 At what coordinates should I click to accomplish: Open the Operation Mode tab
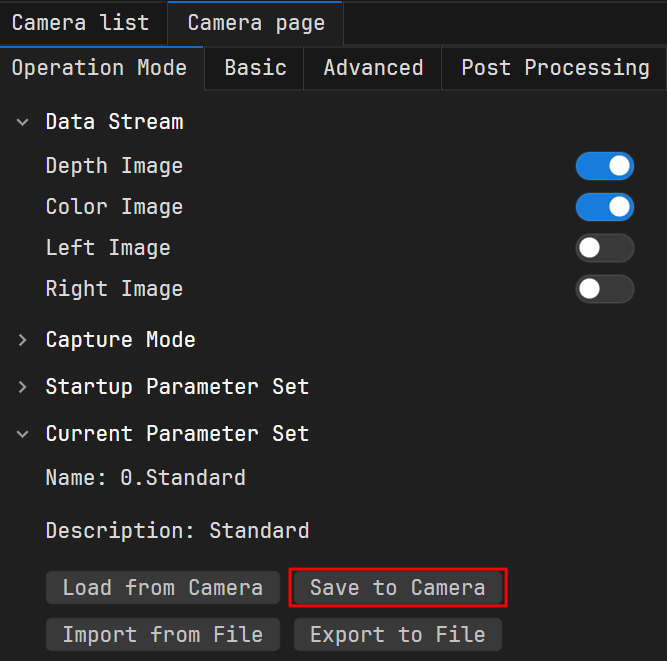(99, 68)
